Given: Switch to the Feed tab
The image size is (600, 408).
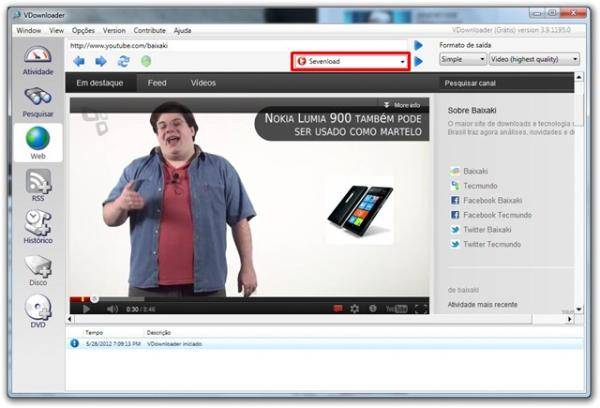Looking at the screenshot, I should (x=157, y=83).
